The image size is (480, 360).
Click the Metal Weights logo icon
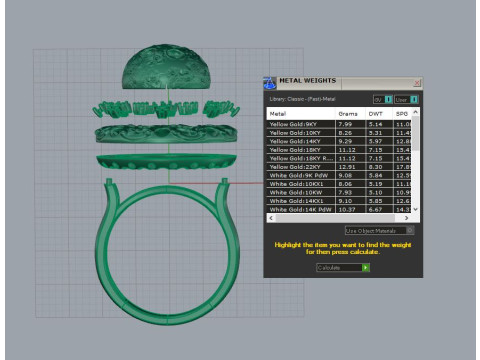pos(270,83)
